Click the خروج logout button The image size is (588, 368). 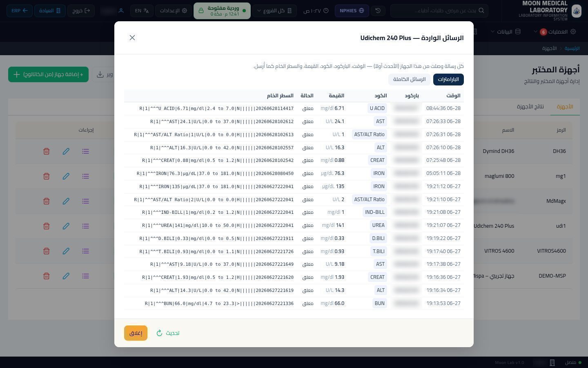coord(81,11)
